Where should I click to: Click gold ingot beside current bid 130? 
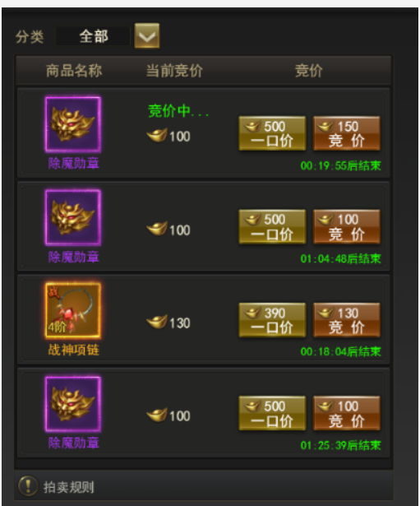[x=157, y=322]
